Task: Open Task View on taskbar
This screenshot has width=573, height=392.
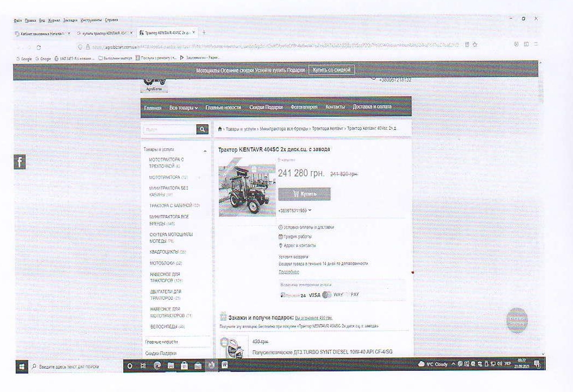Action: pyautogui.click(x=143, y=366)
